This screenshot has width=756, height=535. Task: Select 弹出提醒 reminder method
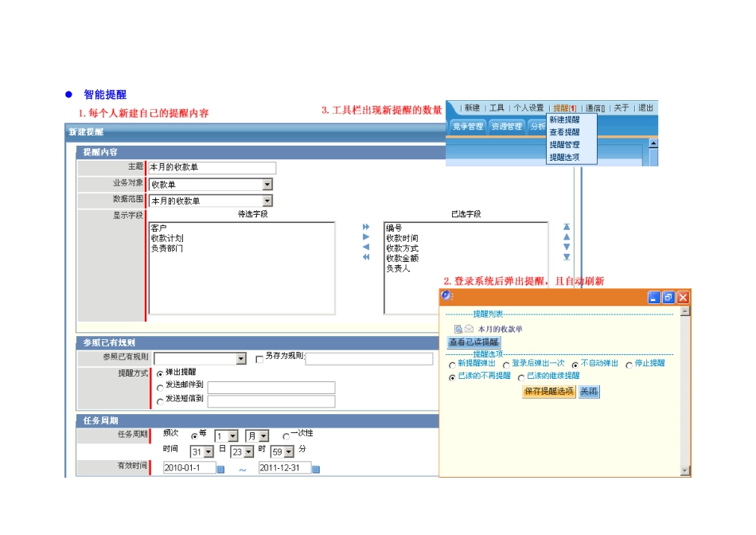point(160,374)
